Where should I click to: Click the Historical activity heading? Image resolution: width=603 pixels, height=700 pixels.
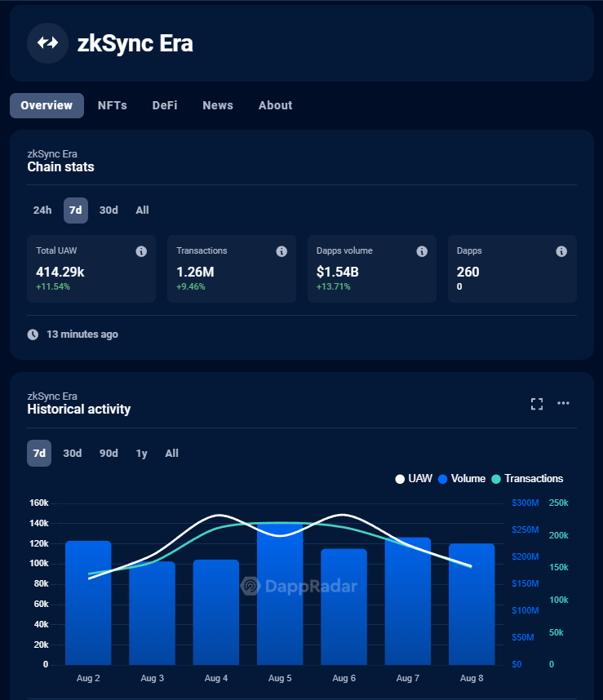point(79,410)
